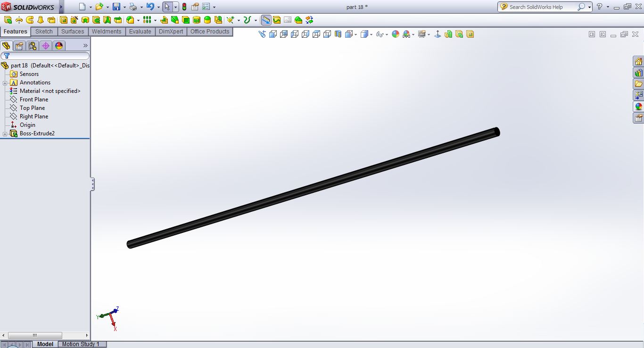Screen dimensions: 644x348
Task: Click the Edit Appearance color ball icon
Action: [x=395, y=34]
